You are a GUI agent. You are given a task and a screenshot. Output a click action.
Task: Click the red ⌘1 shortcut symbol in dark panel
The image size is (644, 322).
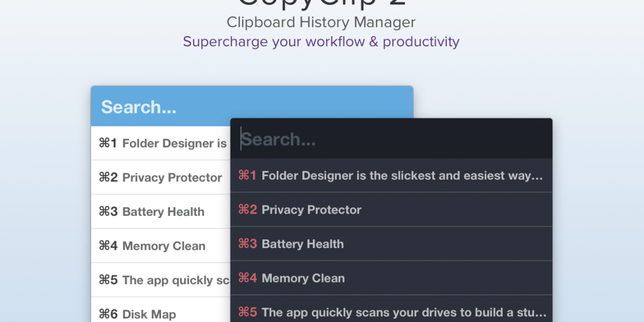247,176
